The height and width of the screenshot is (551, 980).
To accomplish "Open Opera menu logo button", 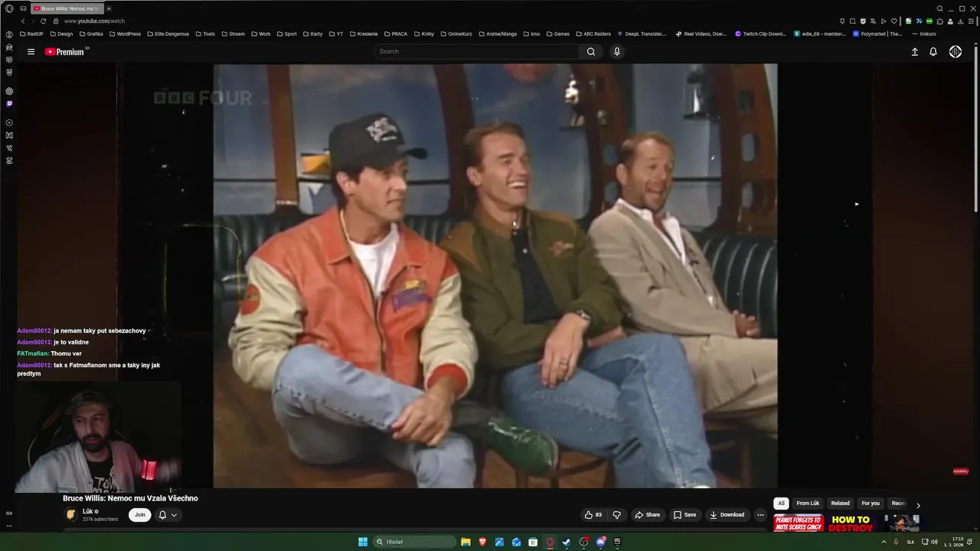I will [9, 8].
